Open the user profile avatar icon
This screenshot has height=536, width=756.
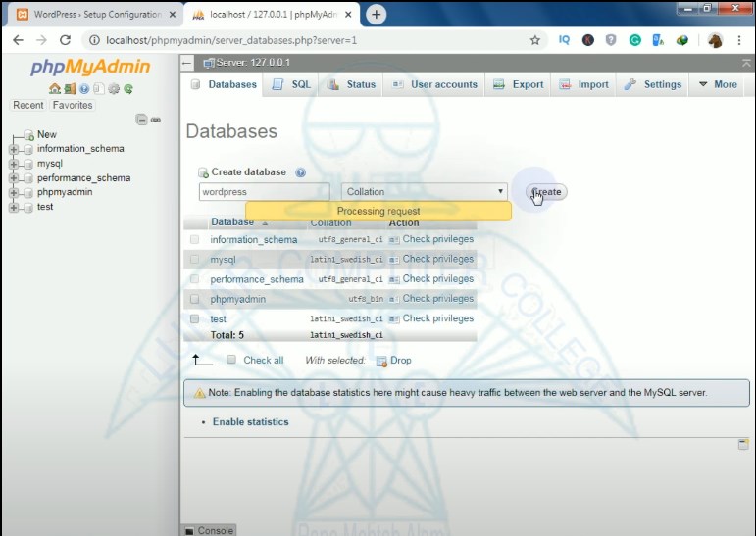coord(715,40)
